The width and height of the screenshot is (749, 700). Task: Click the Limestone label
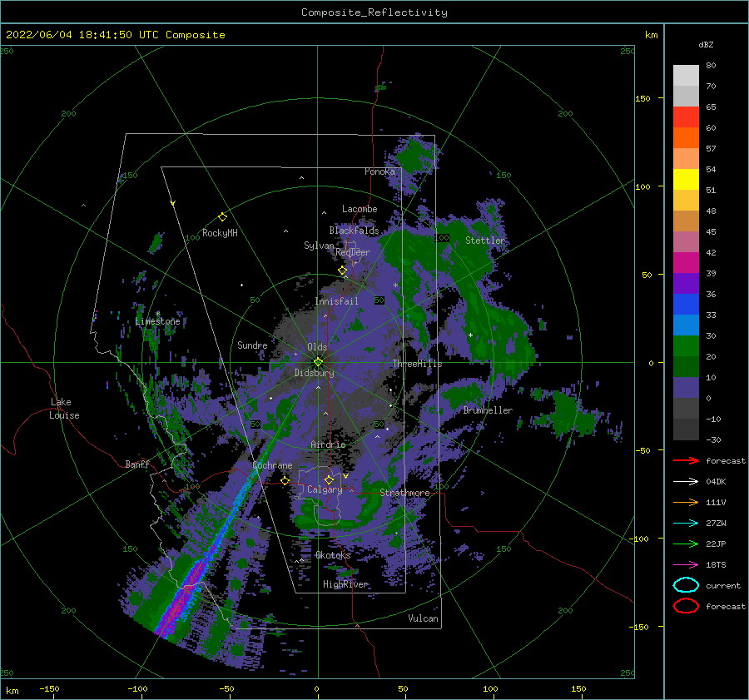pos(157,321)
